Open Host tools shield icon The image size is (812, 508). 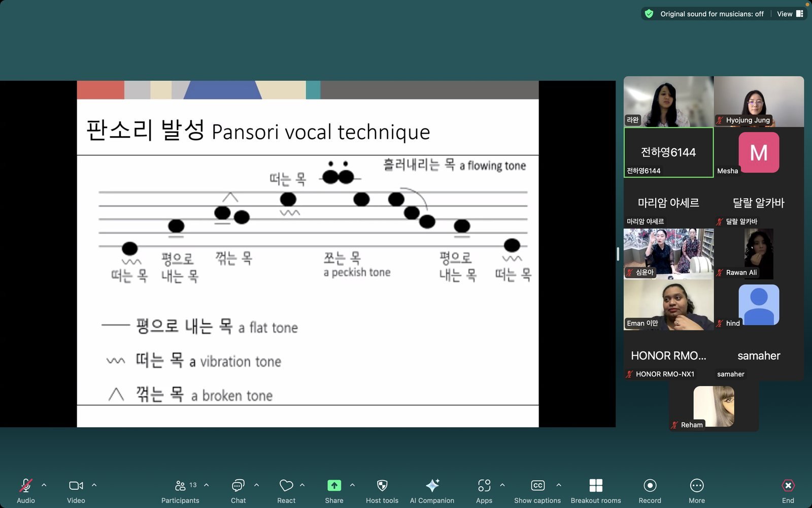point(382,486)
